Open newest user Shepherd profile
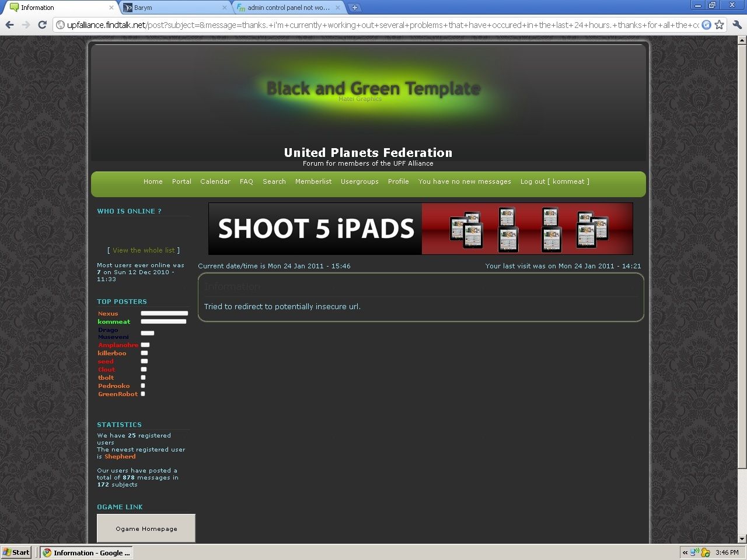Image resolution: width=747 pixels, height=560 pixels. pyautogui.click(x=120, y=457)
